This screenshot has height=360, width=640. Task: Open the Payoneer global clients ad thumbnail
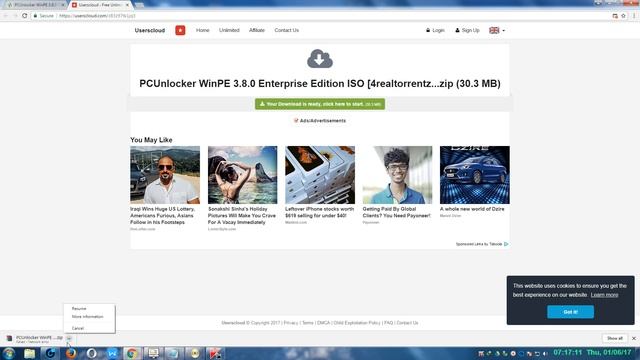397,175
